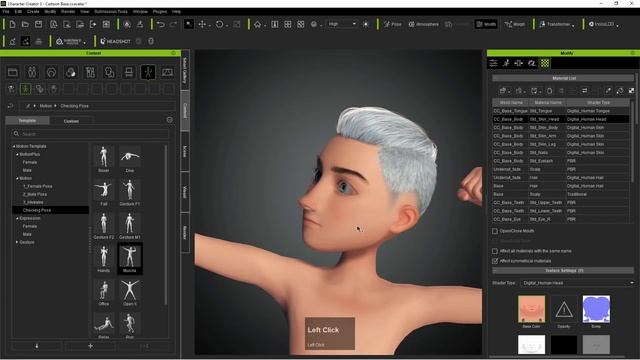This screenshot has height=360, width=640.
Task: Open the Actor category icon in Content
Action: pos(32,72)
